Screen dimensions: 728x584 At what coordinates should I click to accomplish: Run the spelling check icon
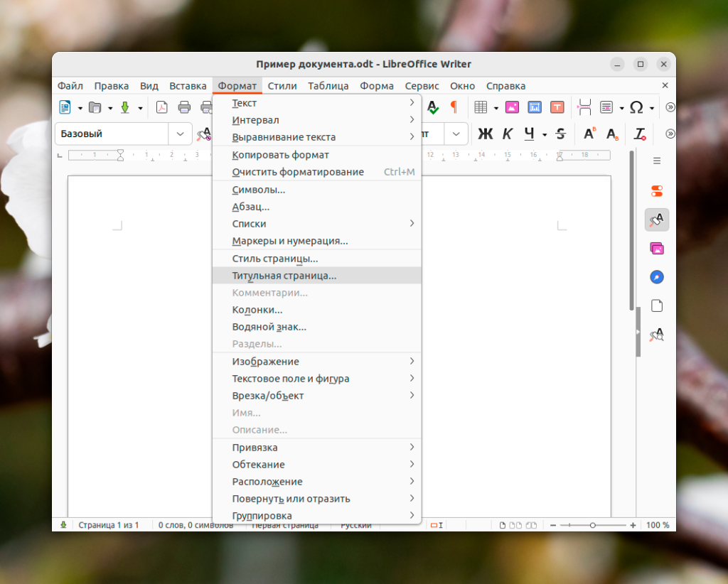(x=433, y=107)
